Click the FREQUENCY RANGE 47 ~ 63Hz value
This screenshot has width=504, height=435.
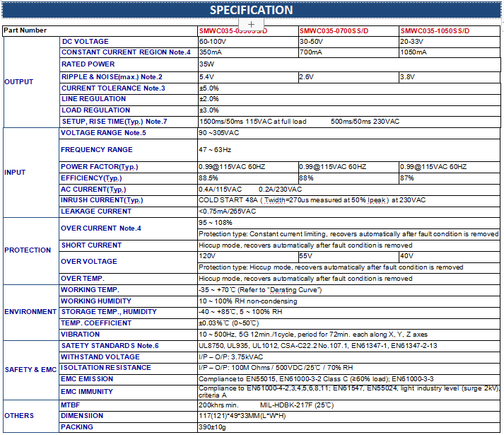(216, 150)
